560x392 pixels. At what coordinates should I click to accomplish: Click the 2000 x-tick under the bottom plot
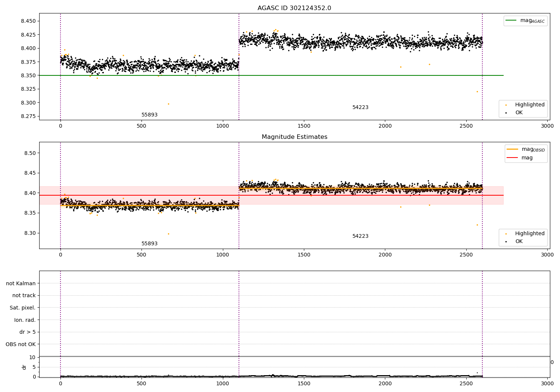pyautogui.click(x=385, y=383)
